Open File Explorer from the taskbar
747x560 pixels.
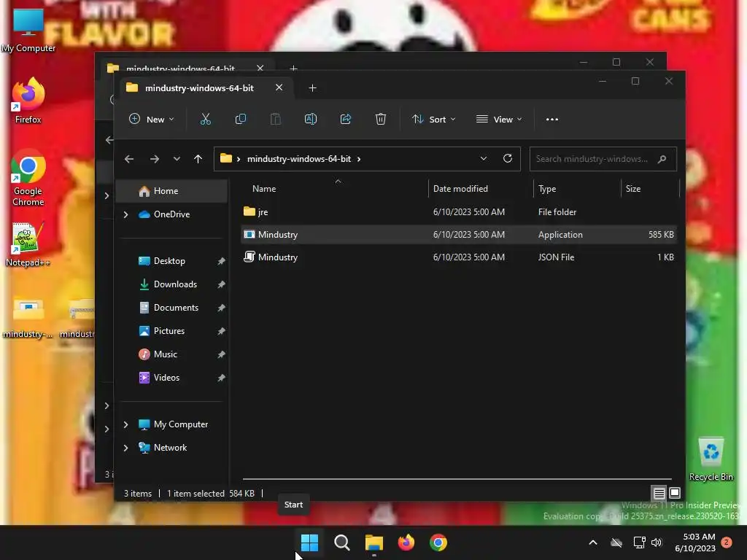(x=374, y=542)
